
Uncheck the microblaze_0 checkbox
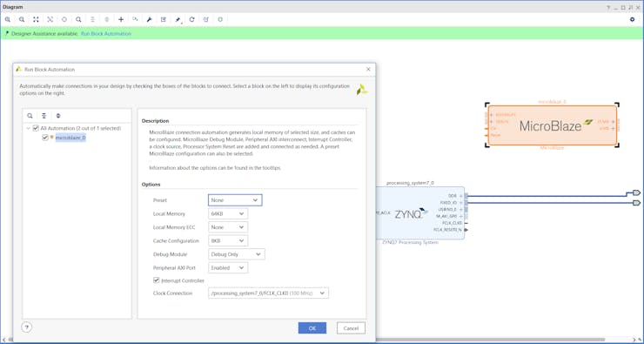click(45, 138)
